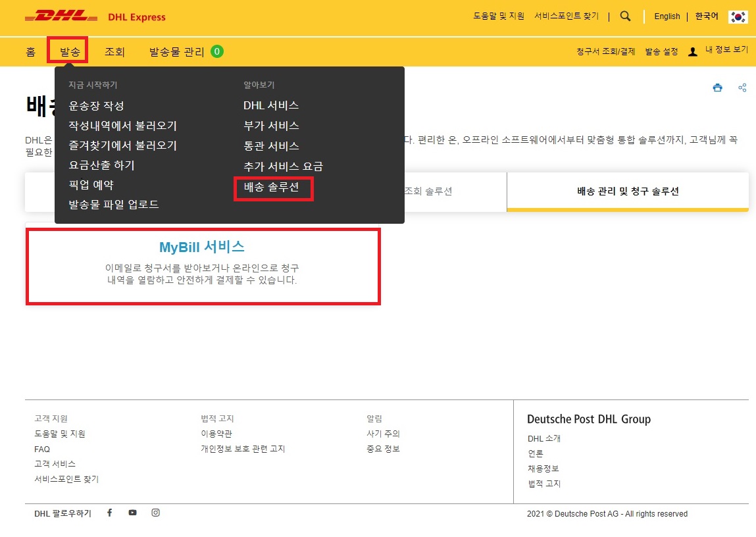Open the 발송 menu
Image resolution: width=756 pixels, height=537 pixels.
point(70,51)
